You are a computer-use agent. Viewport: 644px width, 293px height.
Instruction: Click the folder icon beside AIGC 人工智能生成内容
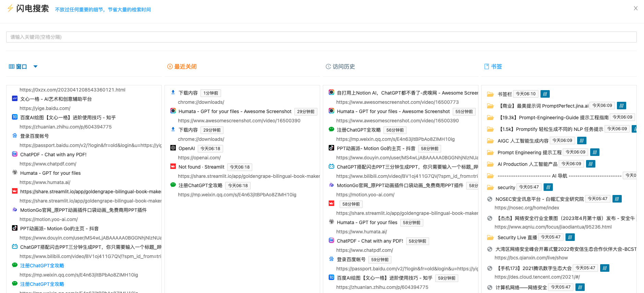[490, 141]
